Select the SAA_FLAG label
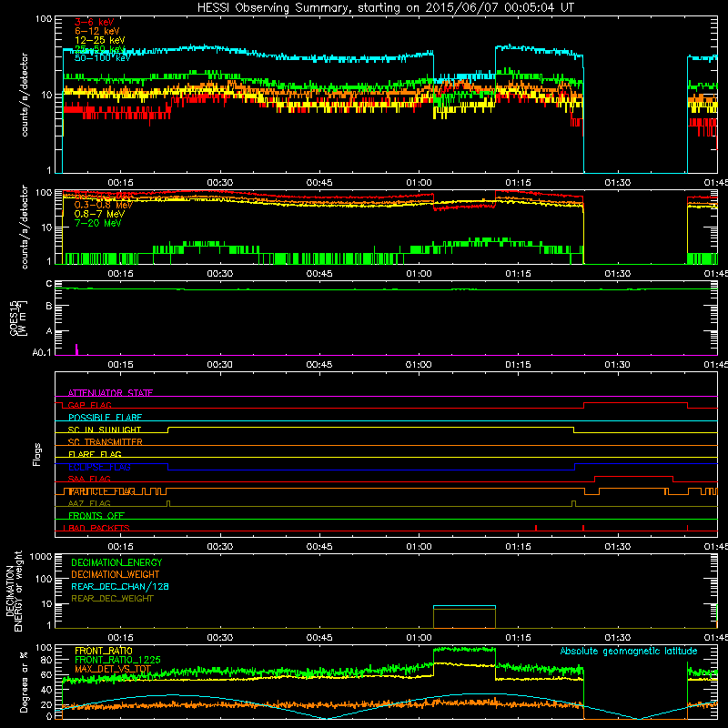728x728 pixels. pos(89,479)
